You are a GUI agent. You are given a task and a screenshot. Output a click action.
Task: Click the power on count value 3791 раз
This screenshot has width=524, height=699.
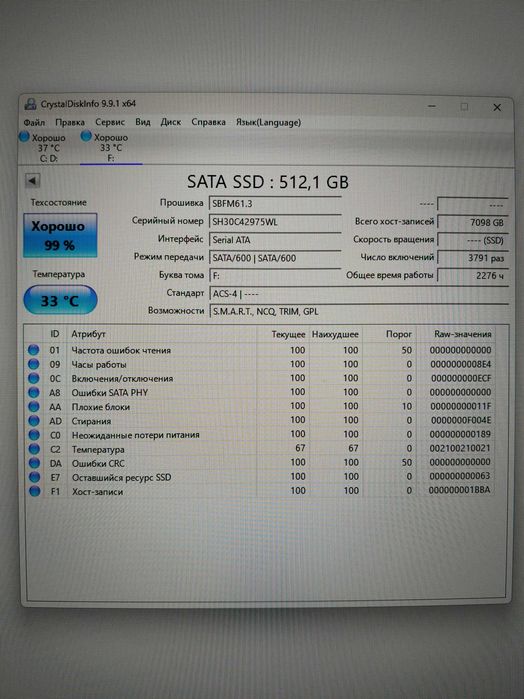pos(472,258)
